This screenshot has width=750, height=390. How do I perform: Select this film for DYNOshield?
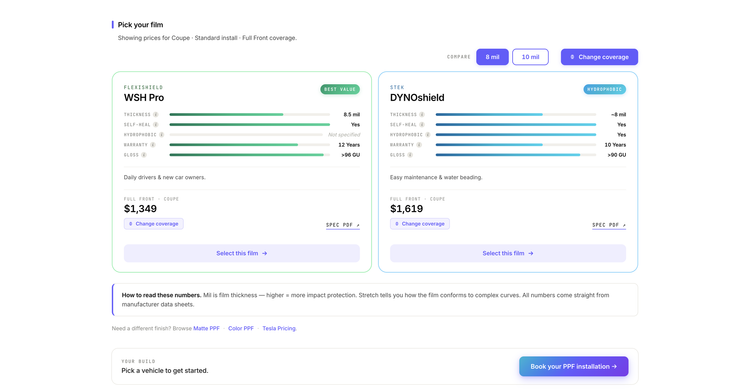pos(507,253)
